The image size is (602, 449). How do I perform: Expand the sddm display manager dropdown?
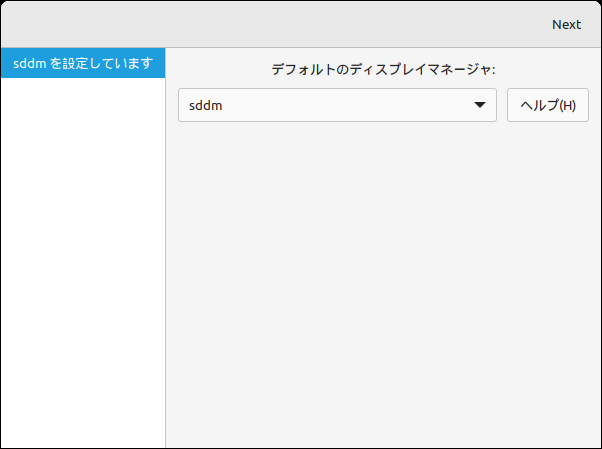coord(337,105)
